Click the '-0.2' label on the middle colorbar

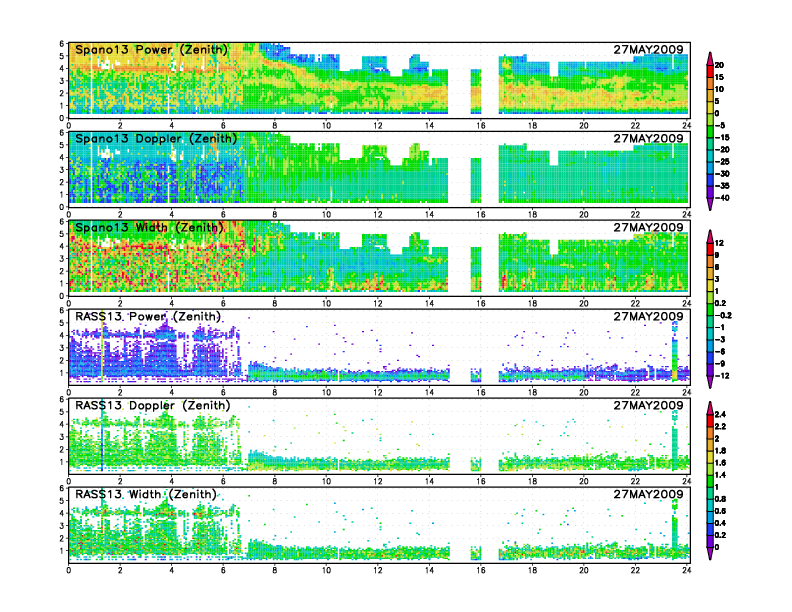(723, 316)
